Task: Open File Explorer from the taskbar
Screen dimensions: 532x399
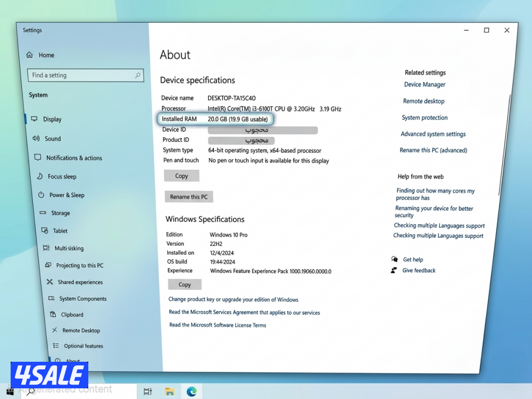Action: click(169, 391)
